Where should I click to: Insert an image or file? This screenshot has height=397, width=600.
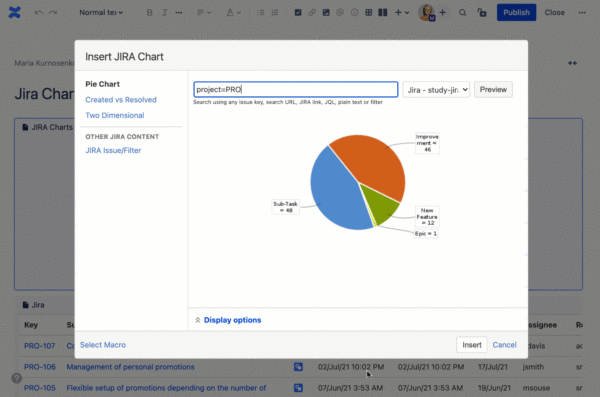click(x=326, y=13)
